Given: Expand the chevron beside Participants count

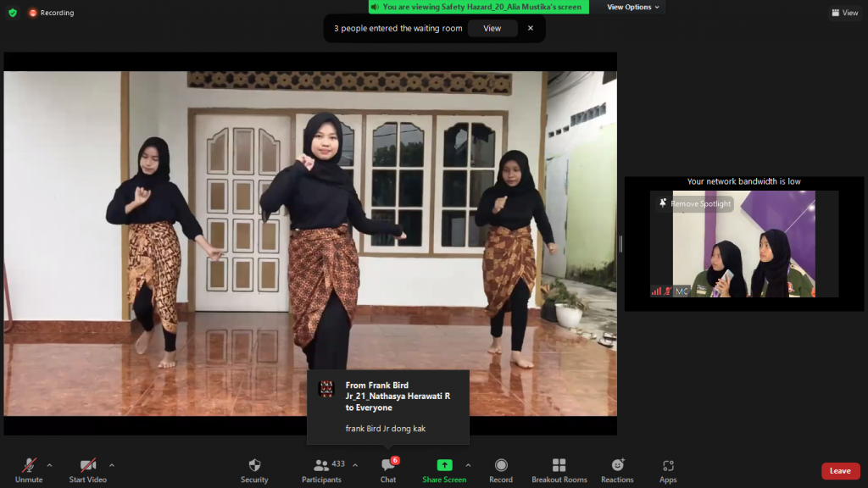Looking at the screenshot, I should click(x=353, y=464).
